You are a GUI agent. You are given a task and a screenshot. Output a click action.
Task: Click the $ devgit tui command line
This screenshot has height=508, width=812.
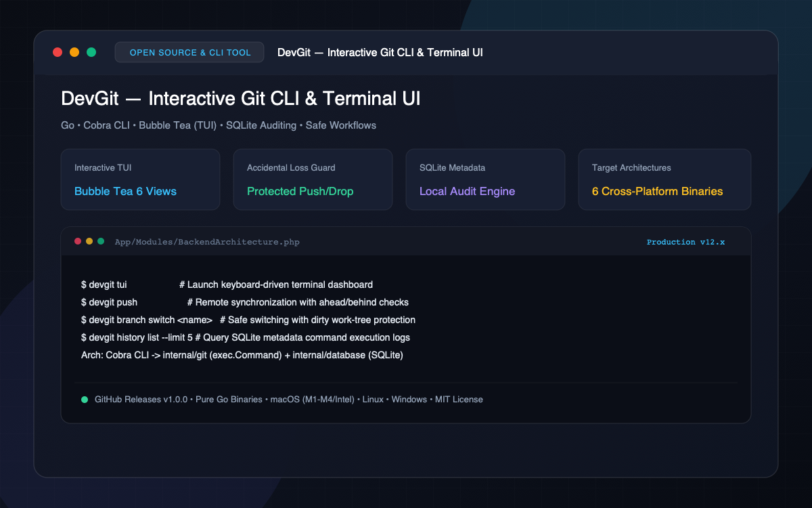pos(227,284)
